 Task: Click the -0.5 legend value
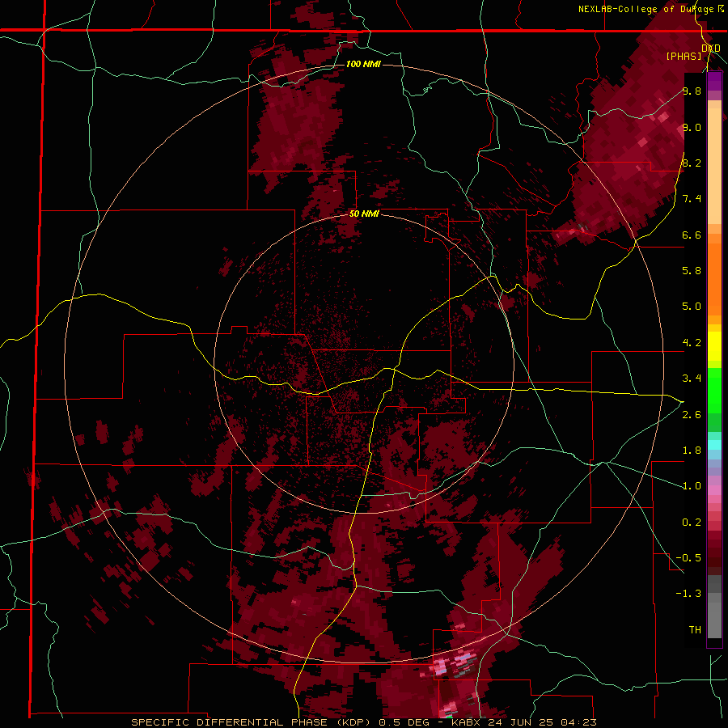[x=688, y=558]
